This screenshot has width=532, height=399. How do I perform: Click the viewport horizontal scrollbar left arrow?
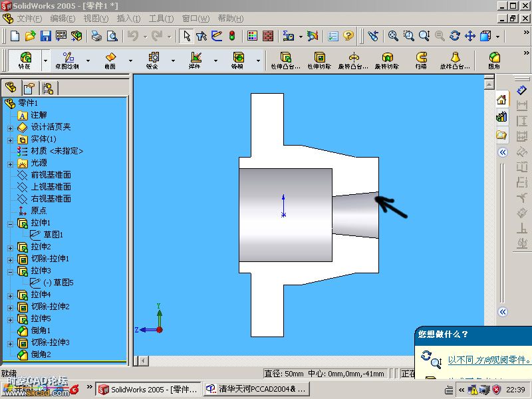tap(143, 361)
